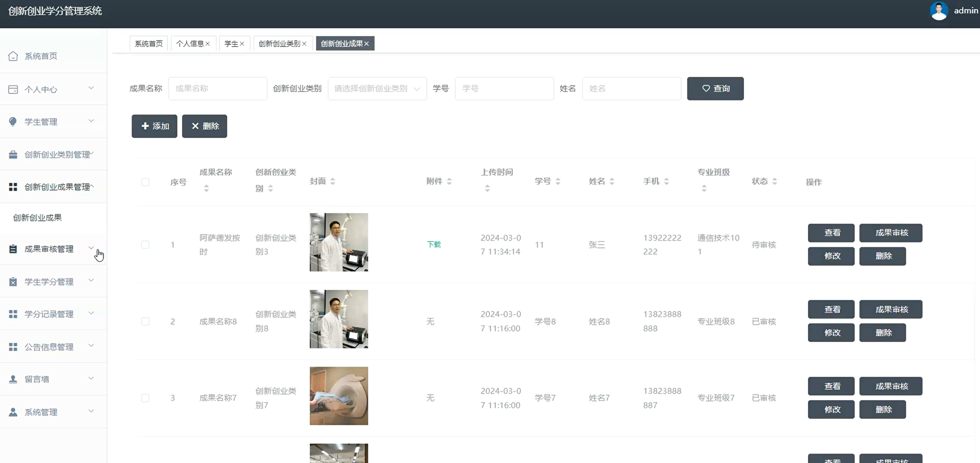Screen dimensions: 980x463
Task: Download the attachment via 下载 link
Action: coord(434,244)
